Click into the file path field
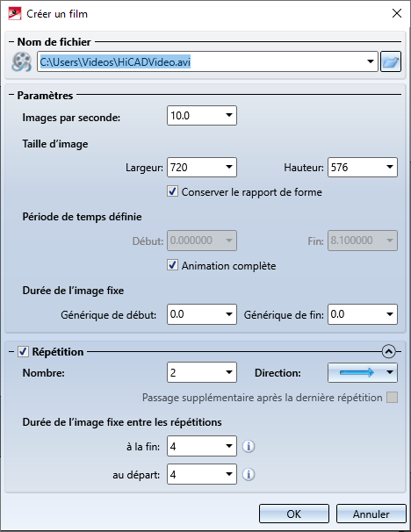Viewport: 411px width, 532px height. [200, 61]
